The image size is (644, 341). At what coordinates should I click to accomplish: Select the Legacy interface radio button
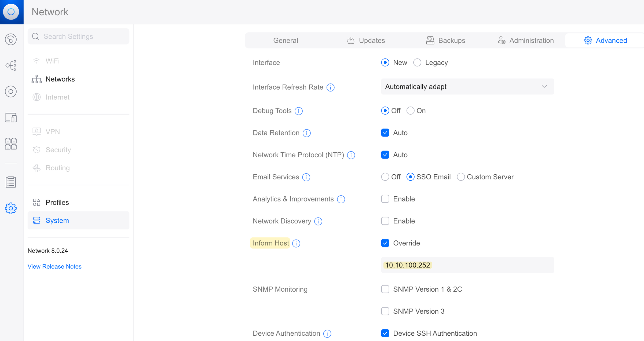point(417,62)
